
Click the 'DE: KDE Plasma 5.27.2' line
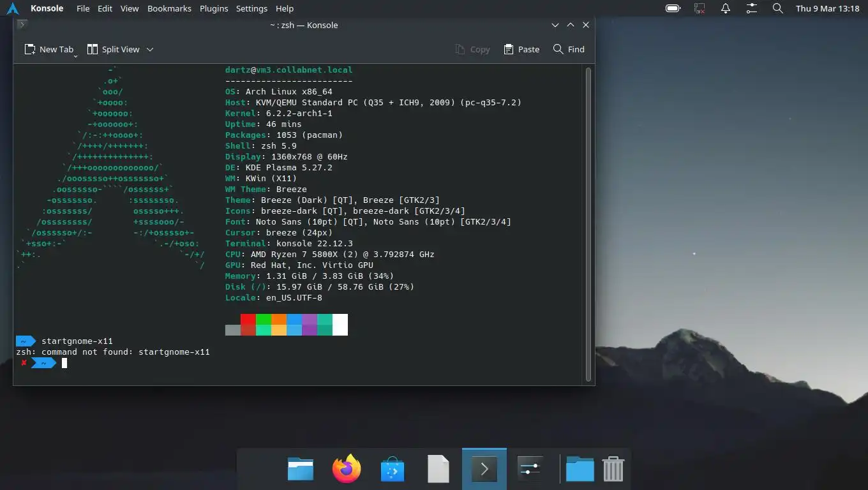[x=279, y=167]
